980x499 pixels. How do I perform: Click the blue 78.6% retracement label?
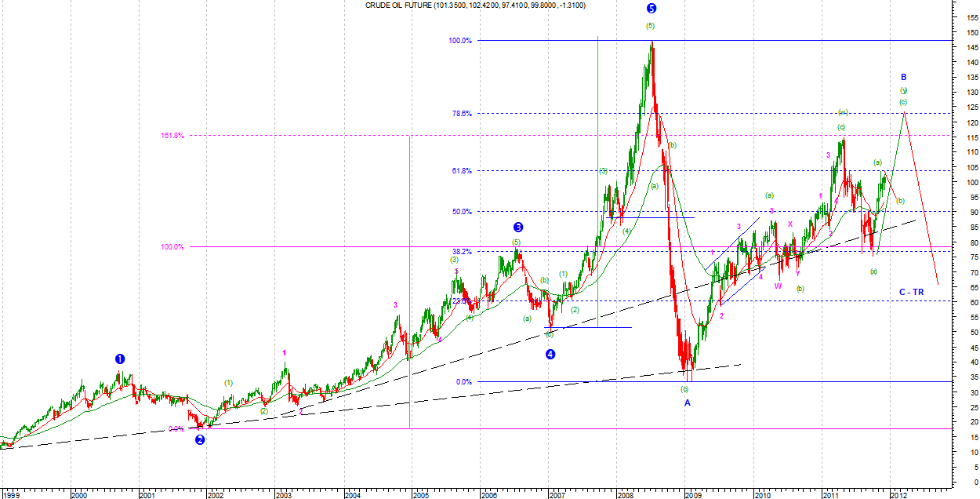(462, 114)
